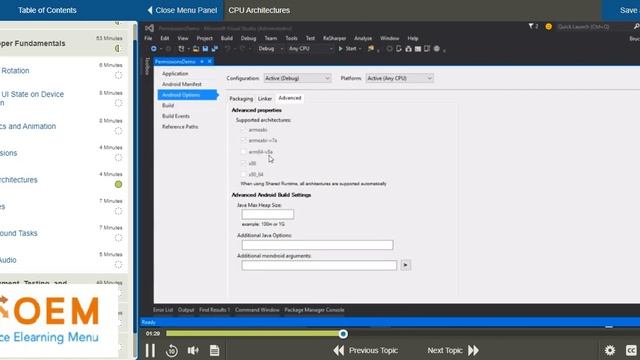Click Navigate Backward toolbar icon
Viewport: 640px width, 360px height.
(x=153, y=49)
